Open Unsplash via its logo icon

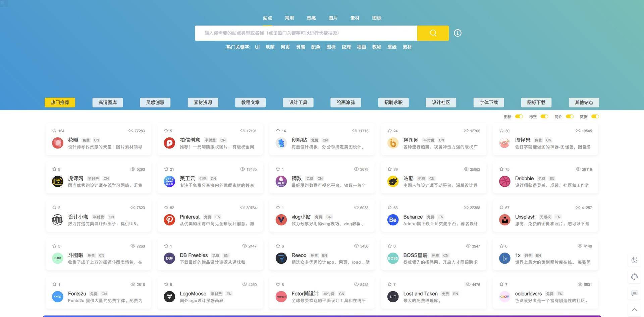[504, 220]
